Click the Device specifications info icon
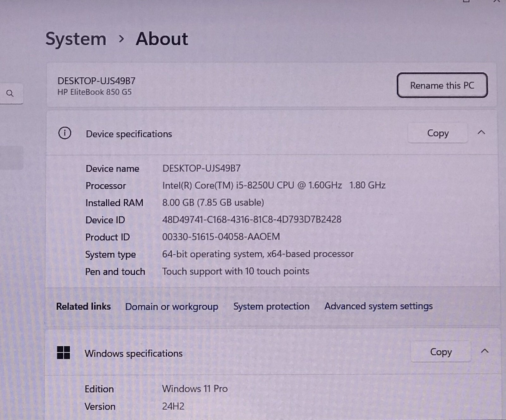This screenshot has height=420, width=506. pos(65,133)
